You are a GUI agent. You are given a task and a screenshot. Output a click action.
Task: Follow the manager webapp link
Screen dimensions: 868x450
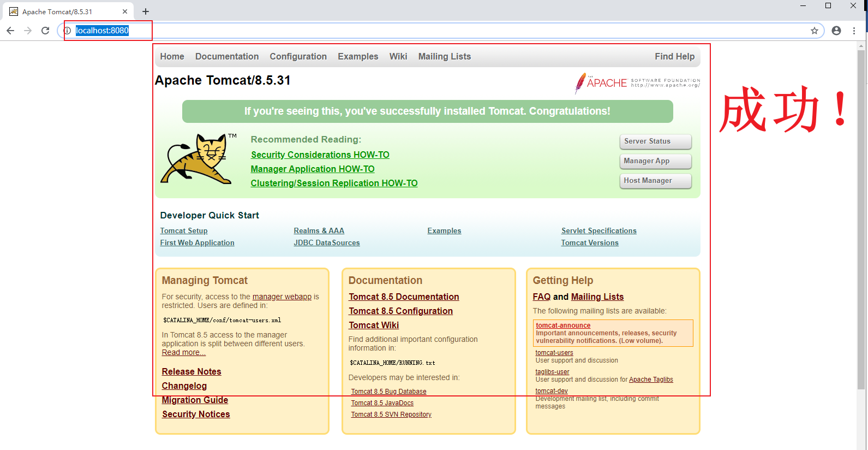point(282,297)
